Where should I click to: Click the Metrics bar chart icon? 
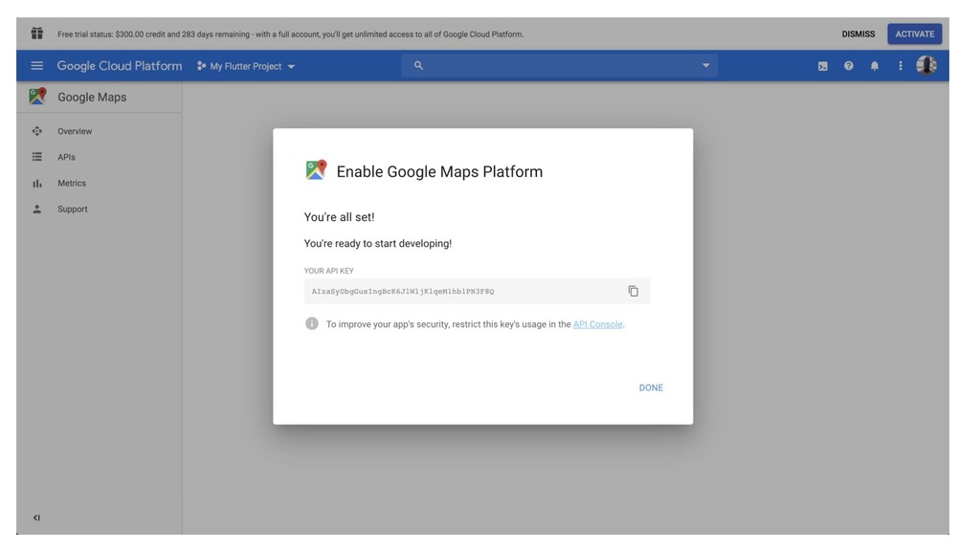[x=37, y=183]
